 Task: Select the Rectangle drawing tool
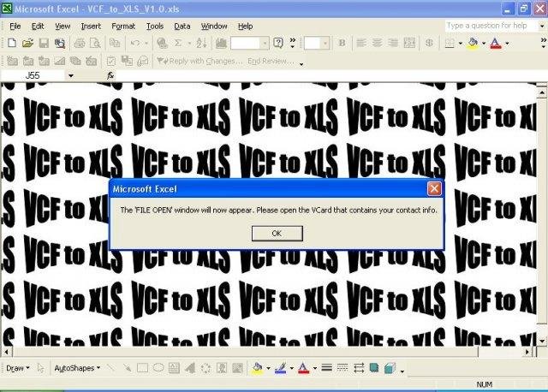click(x=142, y=368)
